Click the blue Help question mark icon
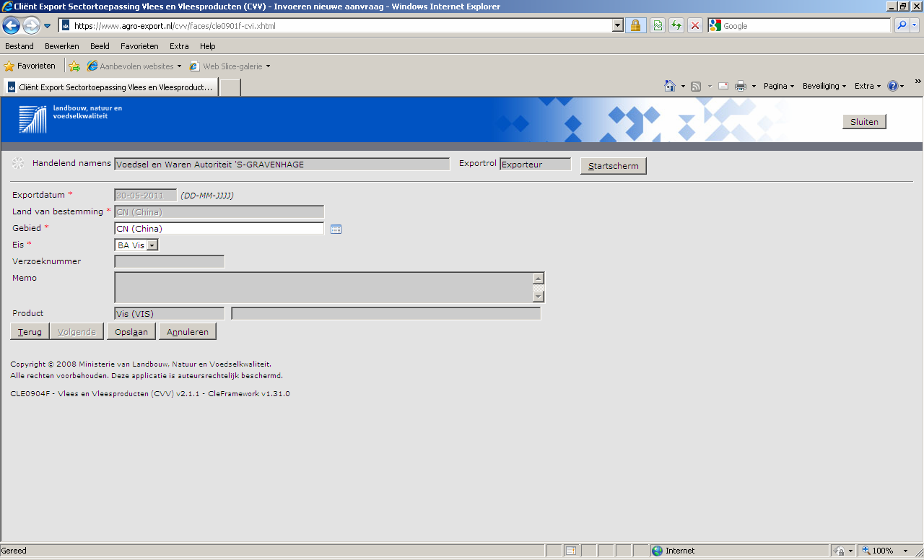This screenshot has width=924, height=560. [x=893, y=86]
